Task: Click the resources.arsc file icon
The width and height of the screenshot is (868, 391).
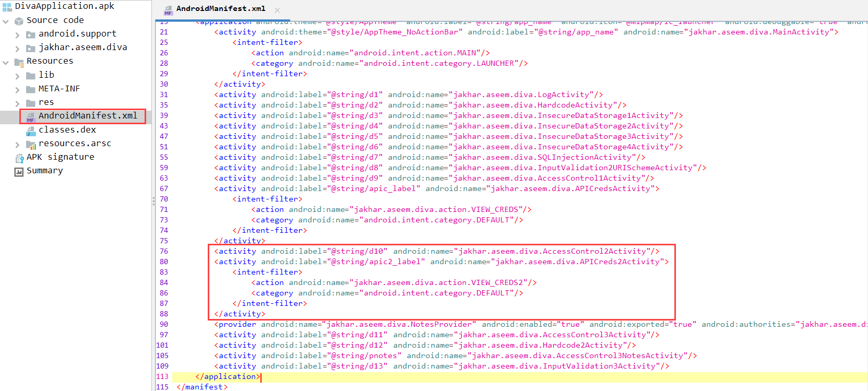Action: [31, 145]
